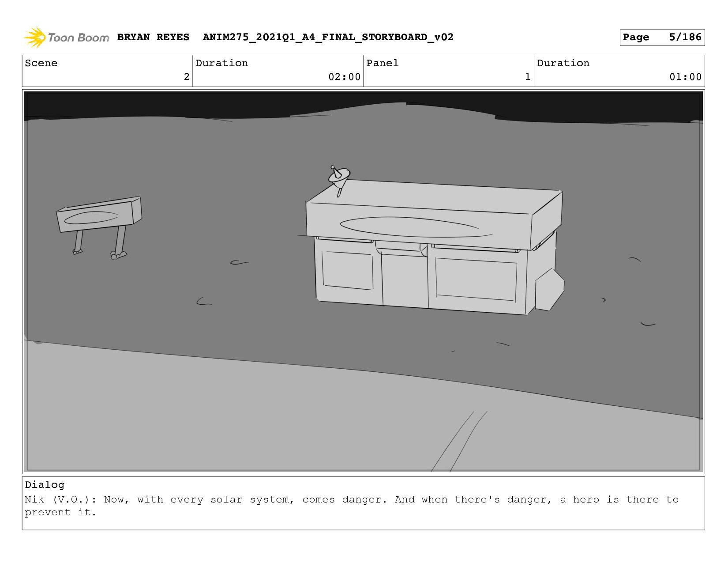Click the Duration label beside the Panel cell
The image size is (728, 563).
(x=563, y=63)
